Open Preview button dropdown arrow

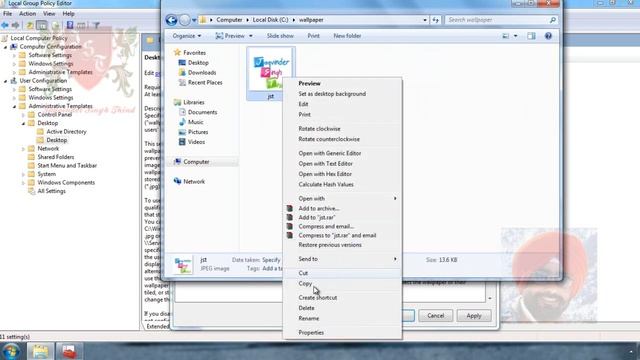coord(251,36)
